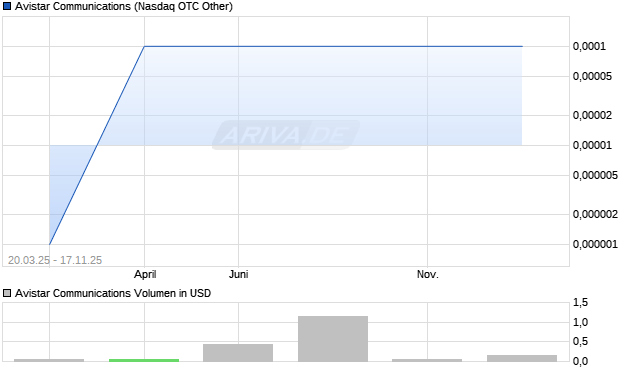Click the 'Juni' x-axis label
620x371 pixels.
(238, 274)
